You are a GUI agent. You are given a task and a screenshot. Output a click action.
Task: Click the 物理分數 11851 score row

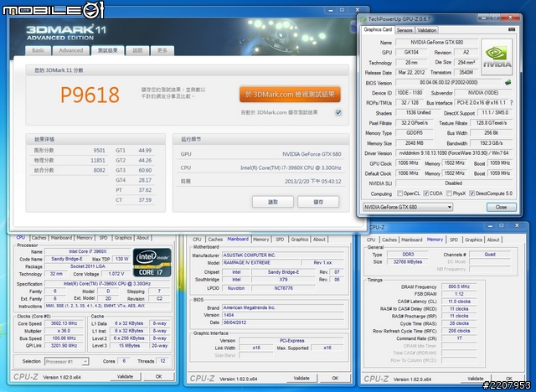70,160
